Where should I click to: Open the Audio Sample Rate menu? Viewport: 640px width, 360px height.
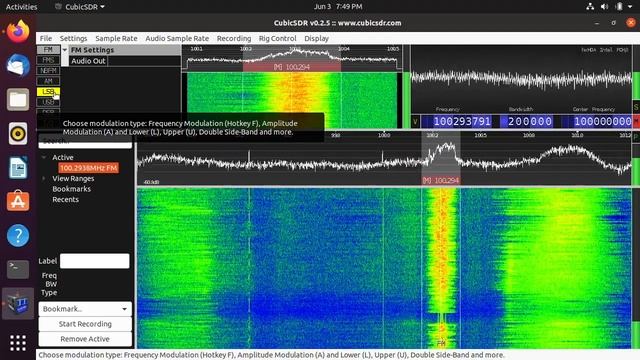point(177,38)
